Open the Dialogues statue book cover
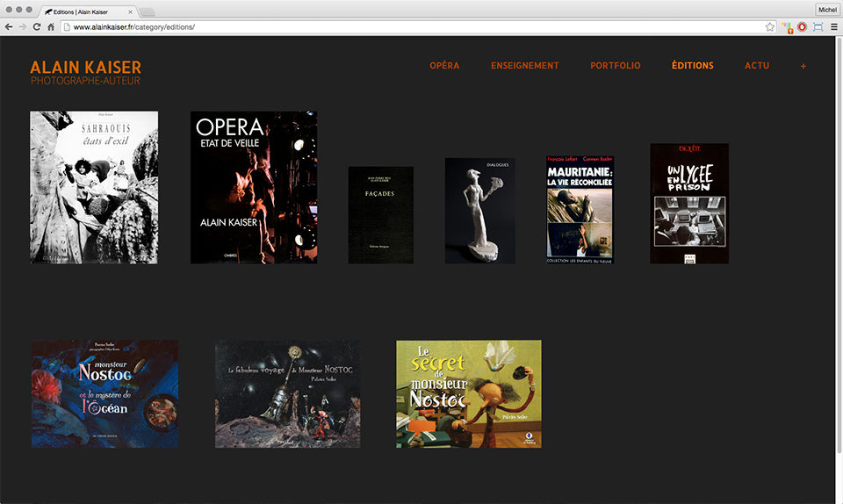Screen dimensions: 843x504 click(x=480, y=211)
